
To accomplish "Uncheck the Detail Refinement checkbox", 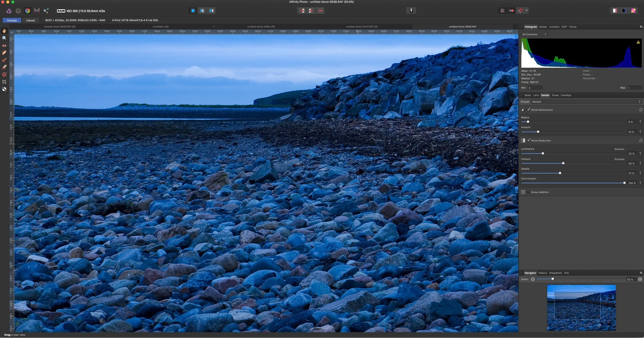I will tap(529, 110).
